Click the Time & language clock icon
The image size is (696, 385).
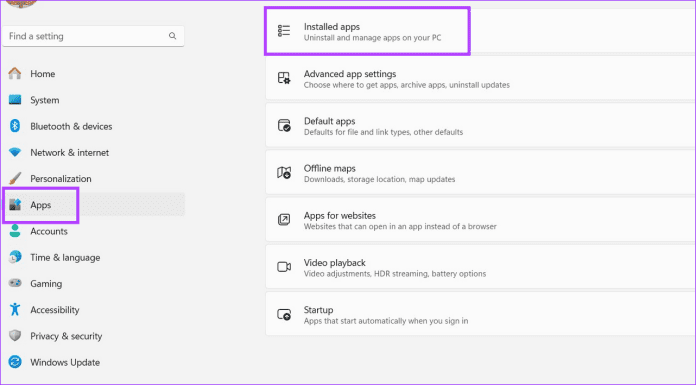click(15, 257)
